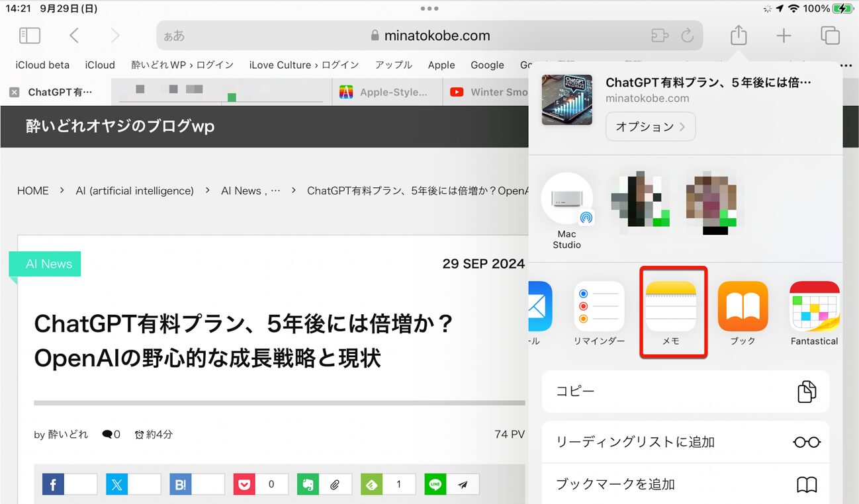
Task: Tap the article headline ChatGPT有料プラン
Action: click(x=244, y=341)
